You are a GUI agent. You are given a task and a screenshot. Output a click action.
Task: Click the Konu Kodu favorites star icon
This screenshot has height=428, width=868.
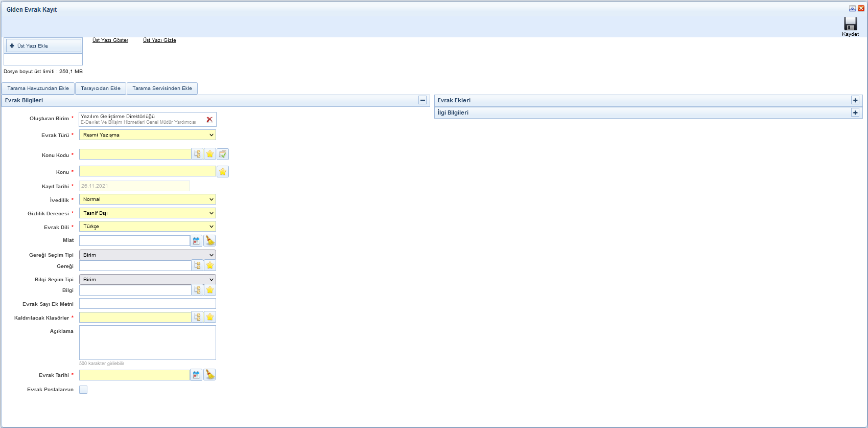click(x=210, y=154)
